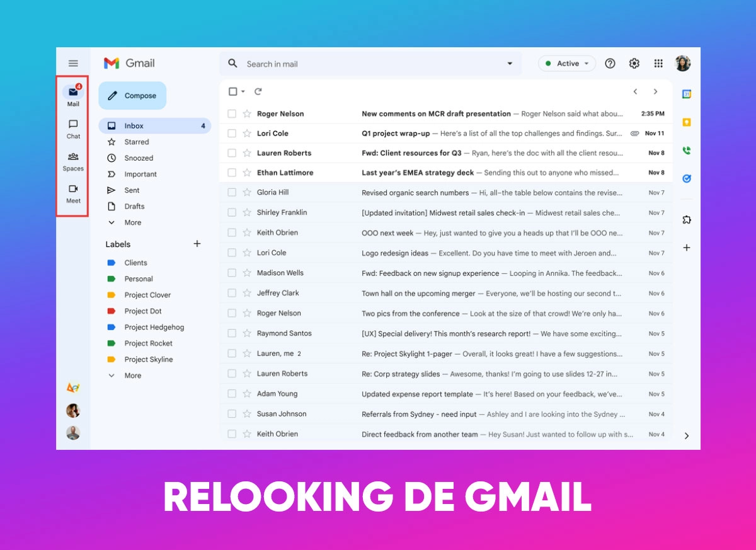Tick checkbox for Jeffrey Clark email
This screenshot has width=756, height=550.
point(232,294)
